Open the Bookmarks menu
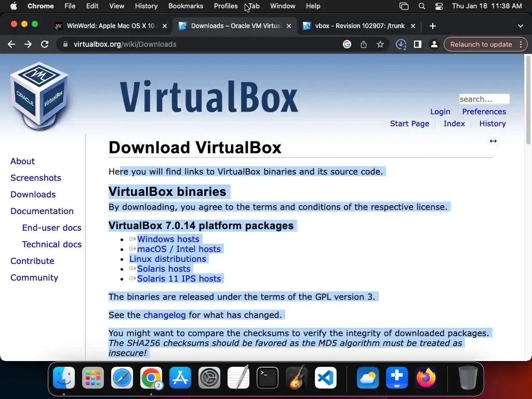Viewport: 532px width, 399px height. [185, 6]
